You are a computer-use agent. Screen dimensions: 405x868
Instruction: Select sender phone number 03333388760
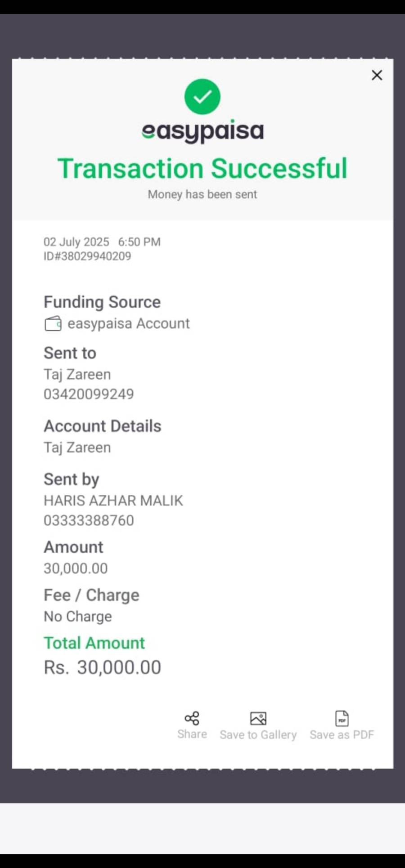[x=89, y=520]
